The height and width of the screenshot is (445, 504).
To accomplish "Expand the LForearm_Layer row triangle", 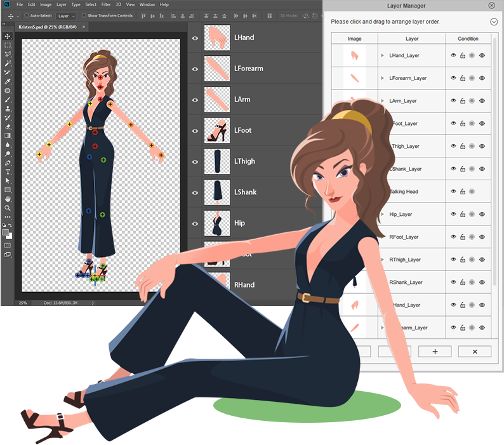I will [382, 78].
